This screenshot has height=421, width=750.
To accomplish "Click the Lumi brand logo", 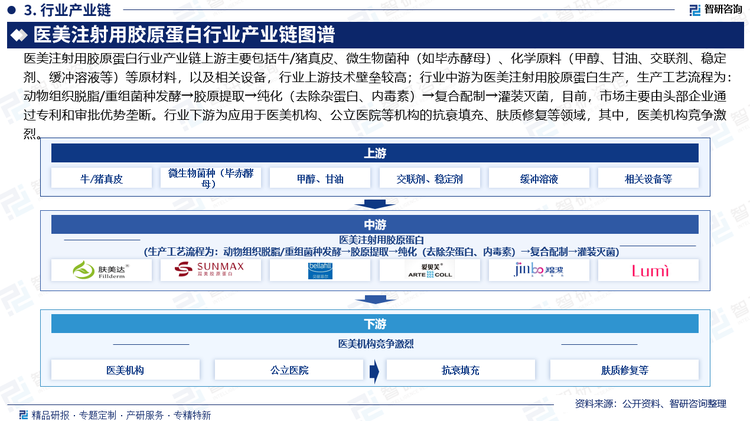I will click(x=649, y=270).
